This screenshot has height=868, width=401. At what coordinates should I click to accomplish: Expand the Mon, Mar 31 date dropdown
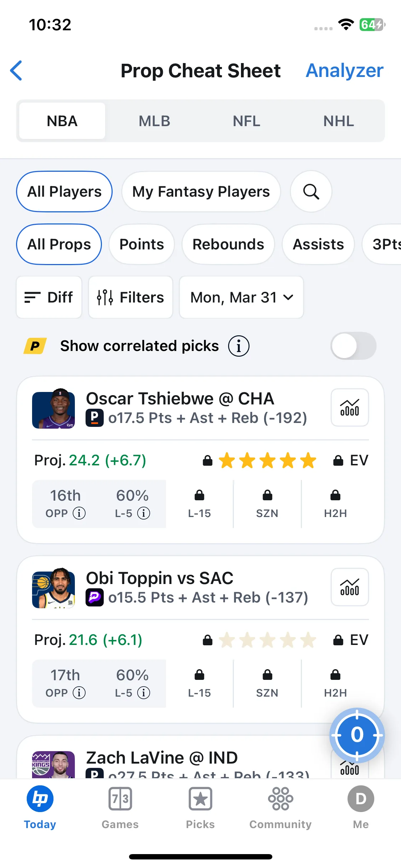[242, 297]
